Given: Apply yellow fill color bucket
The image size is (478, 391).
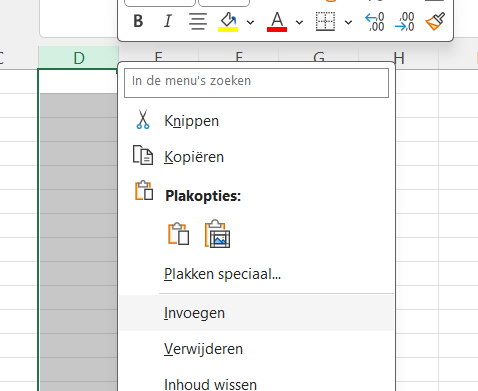Looking at the screenshot, I should click(x=228, y=22).
